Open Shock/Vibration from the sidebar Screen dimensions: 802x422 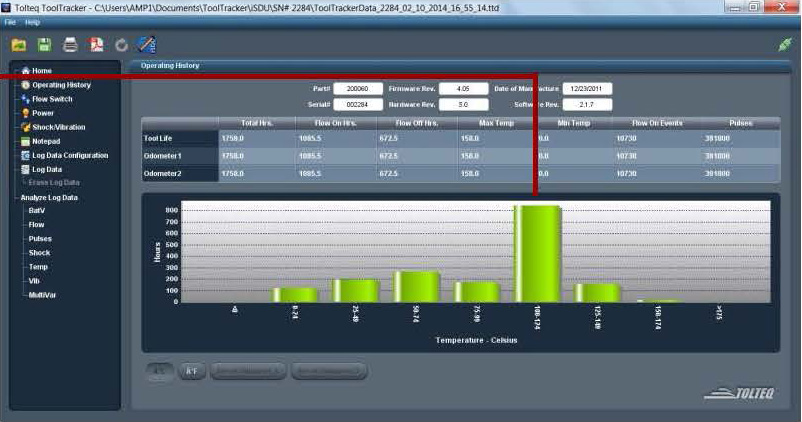[58, 127]
